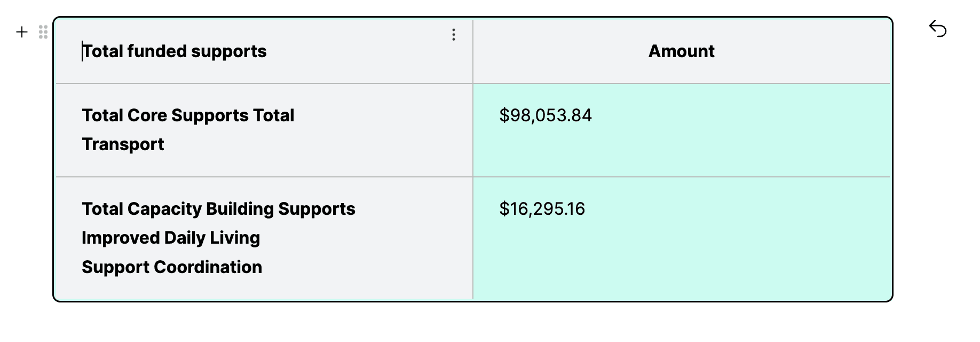Click blank mint area under $16,295.16

point(681,256)
